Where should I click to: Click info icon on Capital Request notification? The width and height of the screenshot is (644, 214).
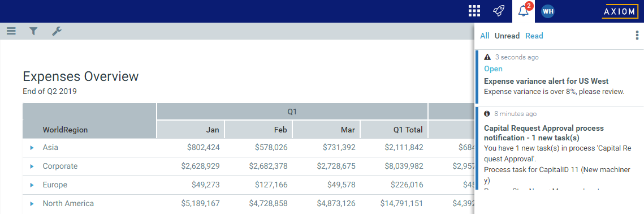487,114
